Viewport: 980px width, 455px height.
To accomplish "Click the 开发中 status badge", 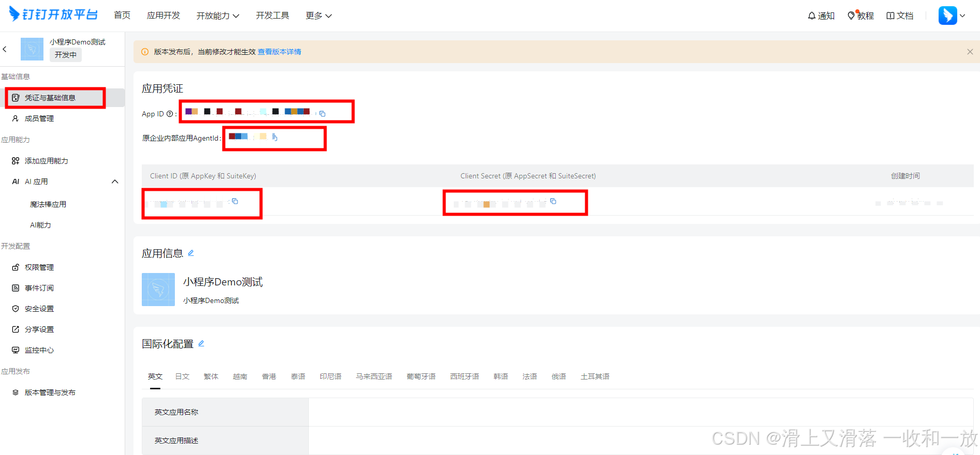I will click(x=66, y=55).
